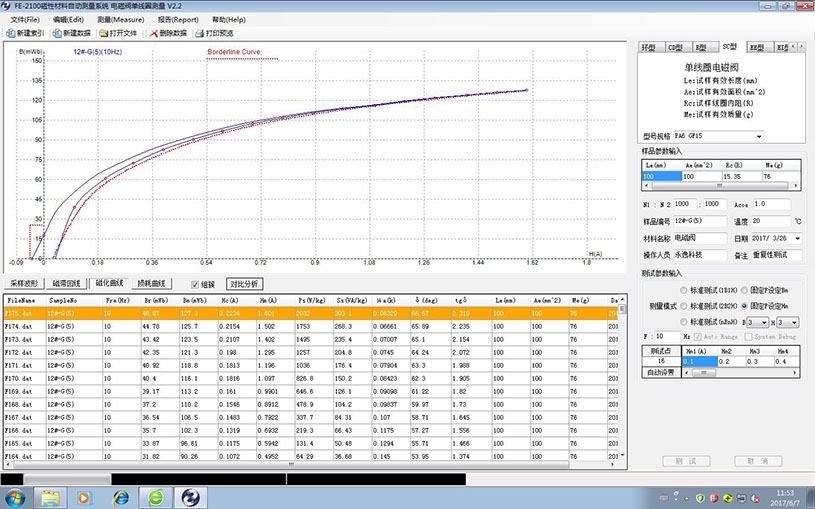
Task: Click the Rc(R) cell value 15.35
Action: 742,177
